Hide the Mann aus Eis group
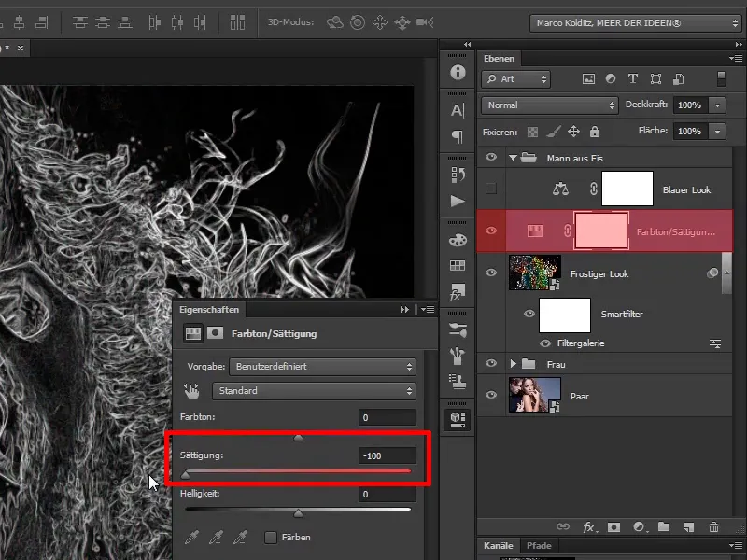The image size is (747, 560). (x=491, y=157)
